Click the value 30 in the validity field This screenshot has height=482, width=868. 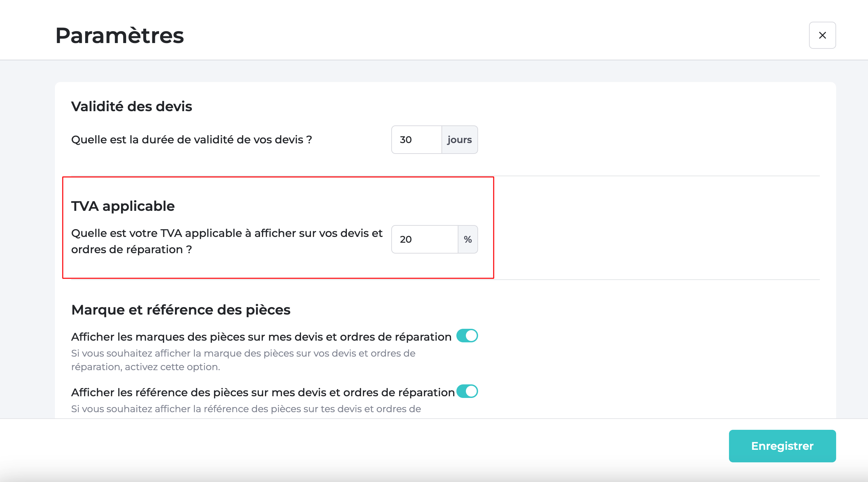tap(406, 140)
